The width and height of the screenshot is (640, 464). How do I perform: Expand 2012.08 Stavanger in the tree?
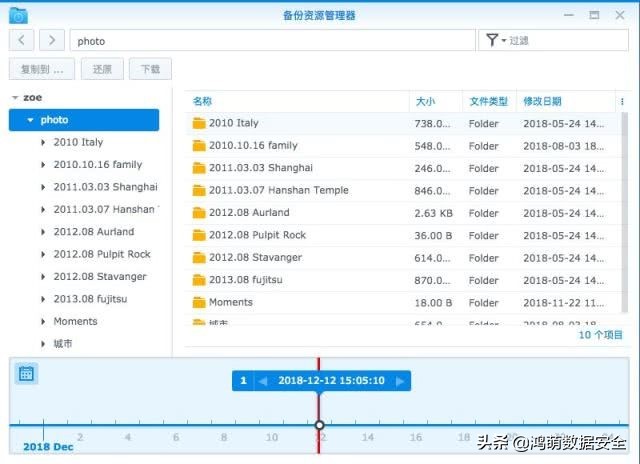point(43,277)
